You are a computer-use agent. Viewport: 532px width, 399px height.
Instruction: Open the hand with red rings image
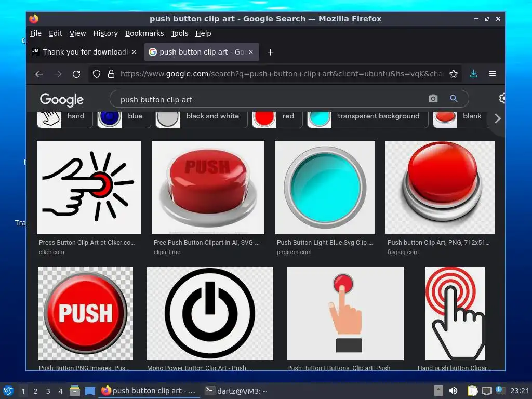tap(455, 313)
